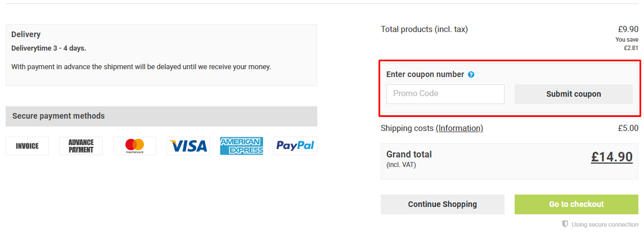The width and height of the screenshot is (644, 239).
Task: Open the shipping costs Information link
Action: coord(460,128)
